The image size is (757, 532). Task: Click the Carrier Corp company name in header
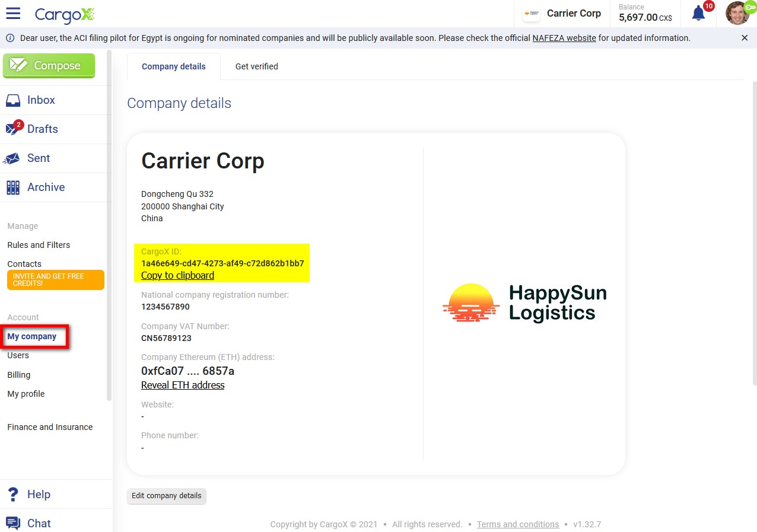pos(574,13)
